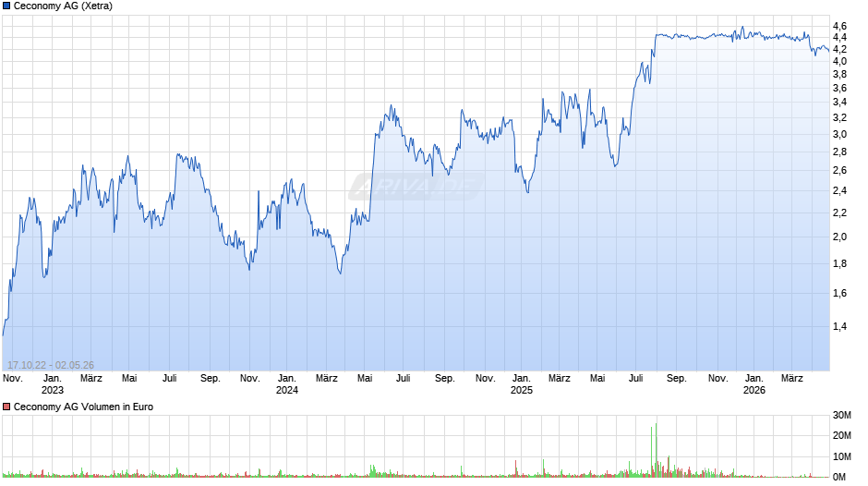Click the 3,4 price axis label

tap(839, 102)
